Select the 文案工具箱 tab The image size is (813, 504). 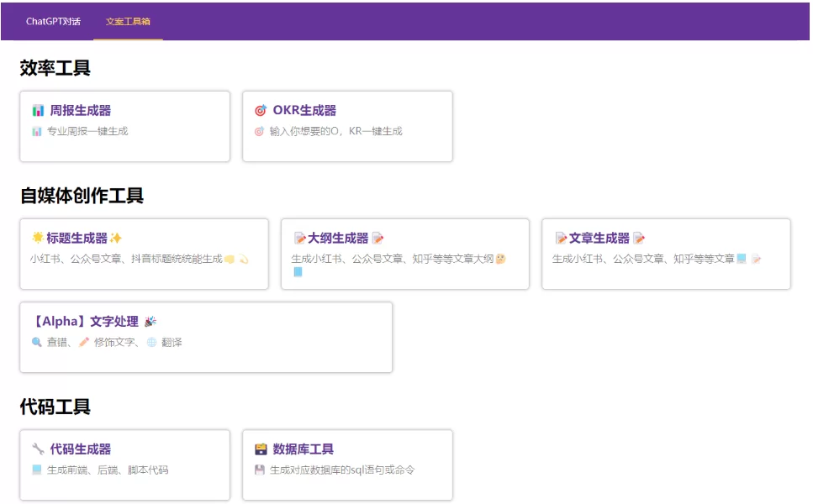pos(128,22)
